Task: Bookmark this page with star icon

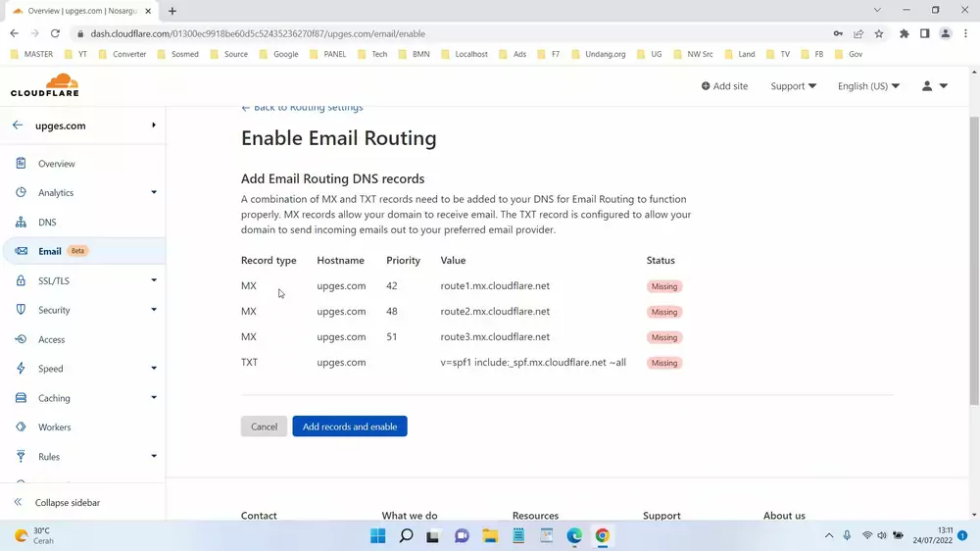Action: point(879,33)
